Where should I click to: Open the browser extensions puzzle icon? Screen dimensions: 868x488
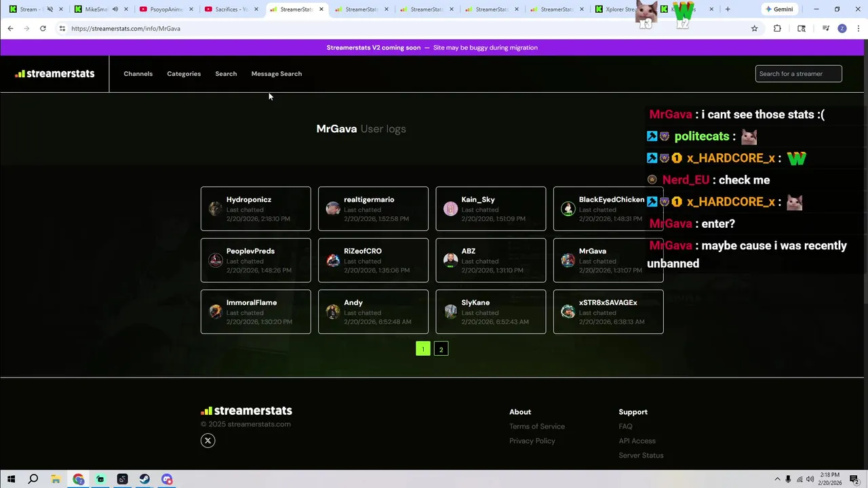pos(777,28)
